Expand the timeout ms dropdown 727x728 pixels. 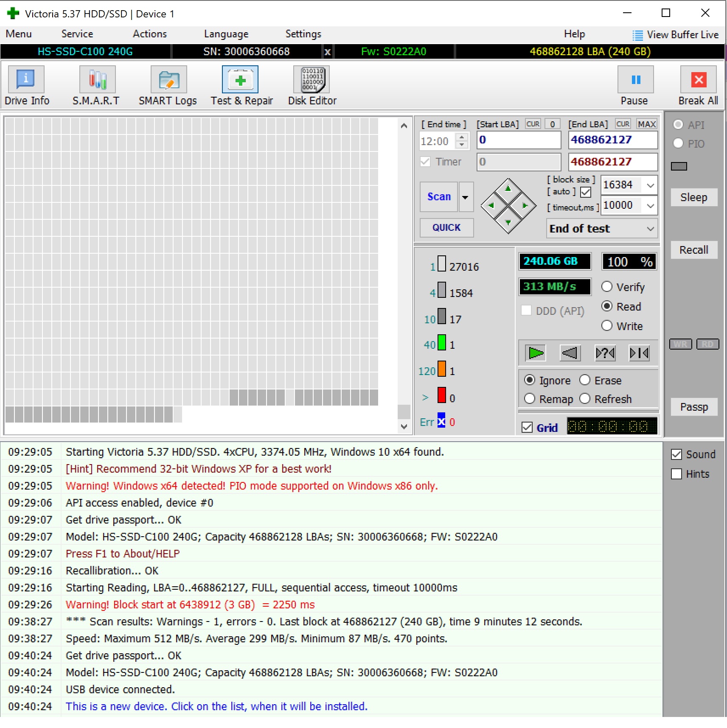[650, 206]
